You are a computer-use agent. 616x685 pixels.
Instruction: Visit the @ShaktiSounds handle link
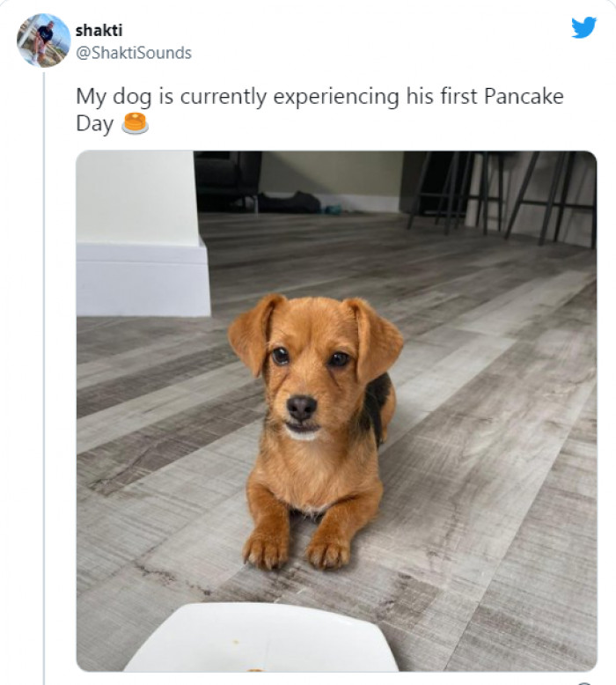(134, 53)
